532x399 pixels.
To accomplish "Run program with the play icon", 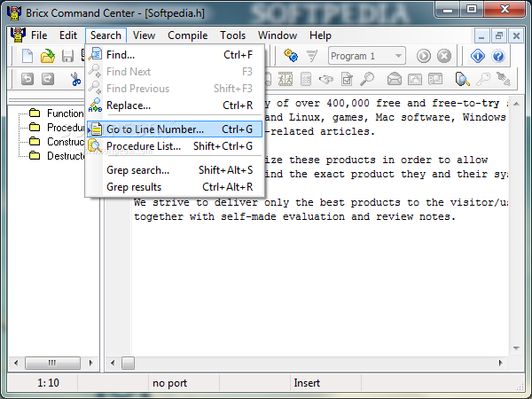I will (x=424, y=56).
